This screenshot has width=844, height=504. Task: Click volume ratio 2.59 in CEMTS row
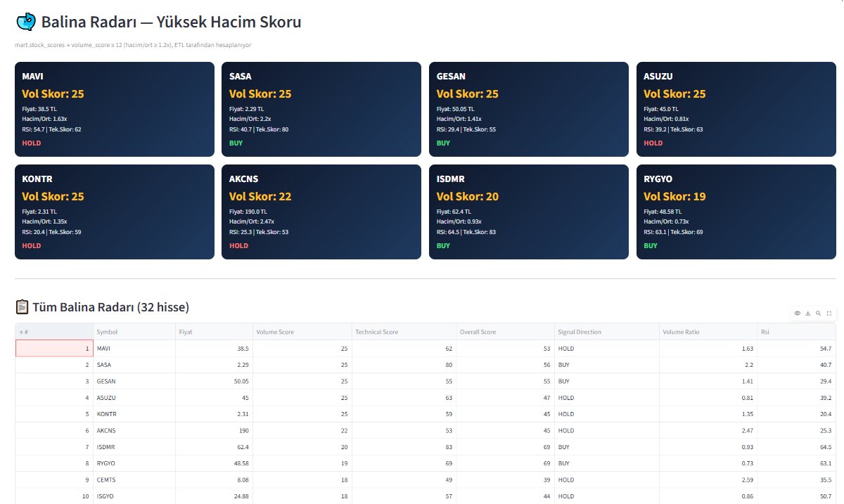tap(708, 479)
